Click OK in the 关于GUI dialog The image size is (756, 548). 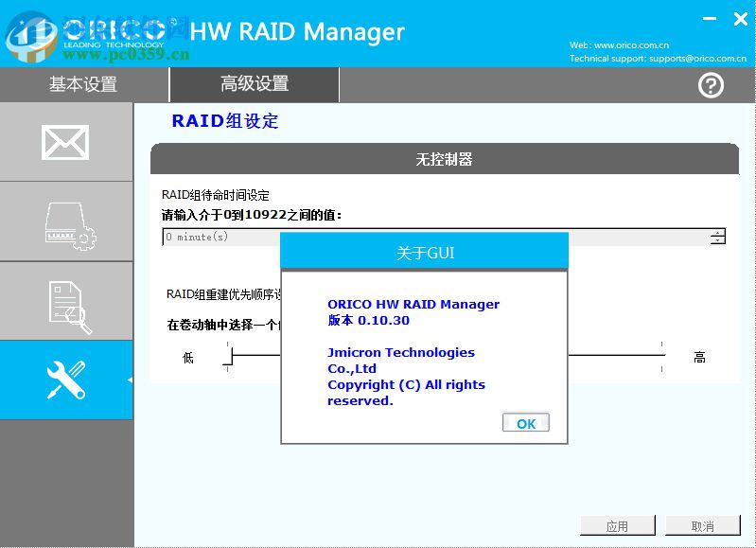click(525, 423)
